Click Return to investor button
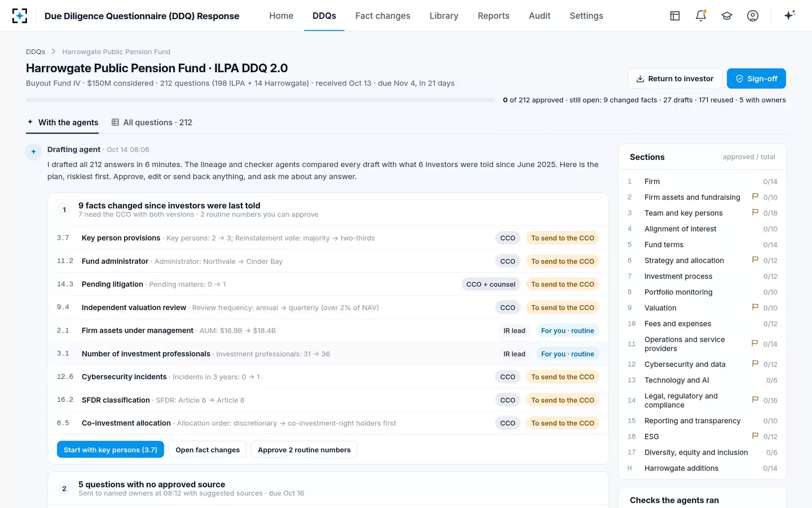Image resolution: width=812 pixels, height=508 pixels. [674, 78]
